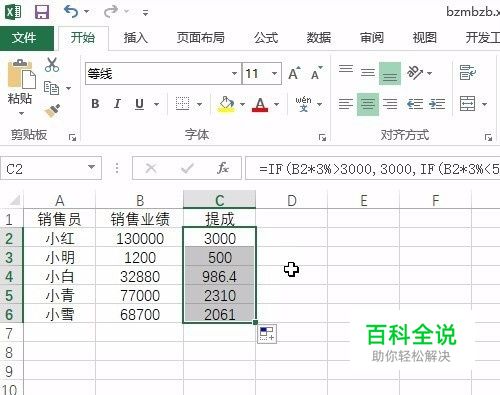Click the Format Painter brush icon
Screen dimensions: 500x395
point(52,111)
